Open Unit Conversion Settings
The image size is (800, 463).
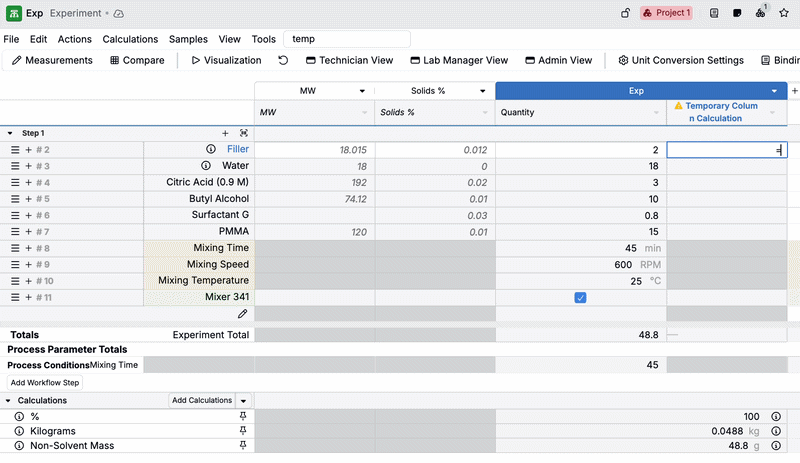pyautogui.click(x=681, y=60)
